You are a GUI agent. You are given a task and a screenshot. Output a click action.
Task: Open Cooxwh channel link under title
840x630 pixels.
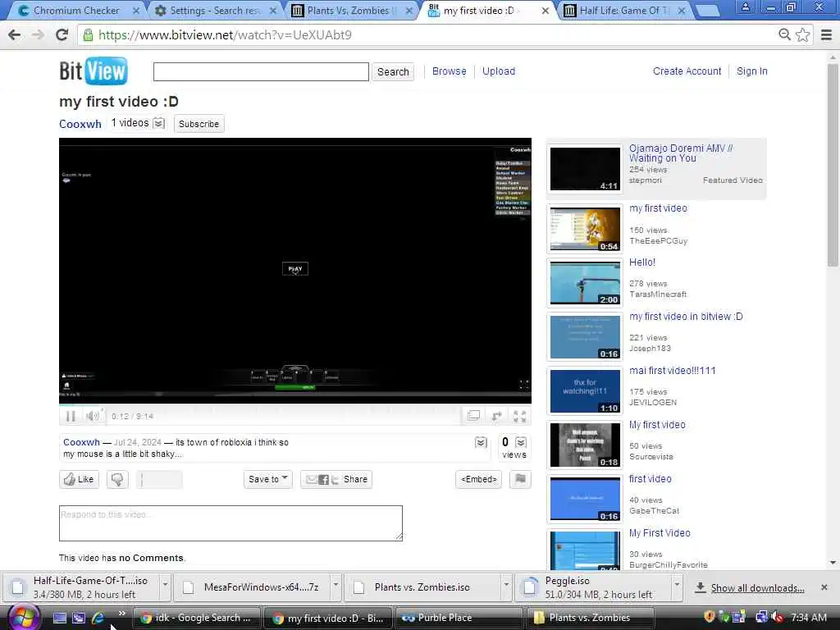(80, 124)
